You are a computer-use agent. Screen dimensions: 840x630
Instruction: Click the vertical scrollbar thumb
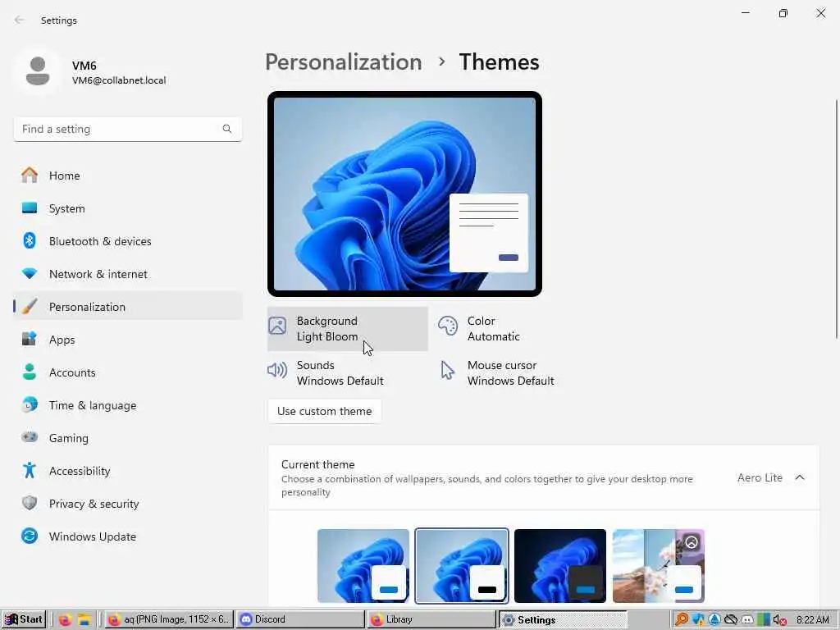click(x=837, y=218)
